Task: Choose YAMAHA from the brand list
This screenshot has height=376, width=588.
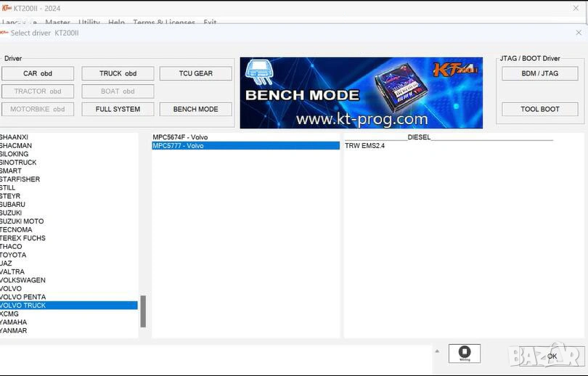Action: [x=14, y=322]
